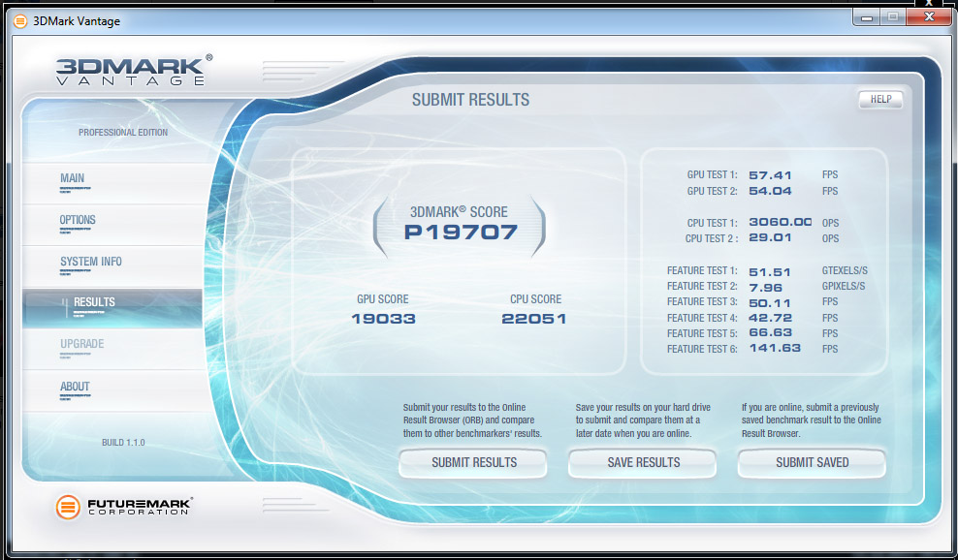Click the GTEXELS/S unit label
Image resolution: width=958 pixels, height=560 pixels.
845,270
